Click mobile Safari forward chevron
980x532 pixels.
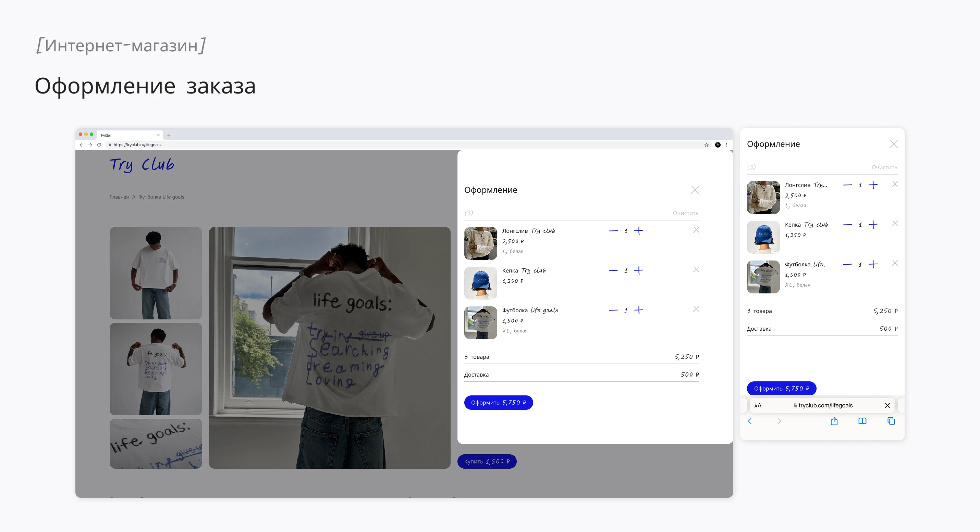click(x=779, y=421)
